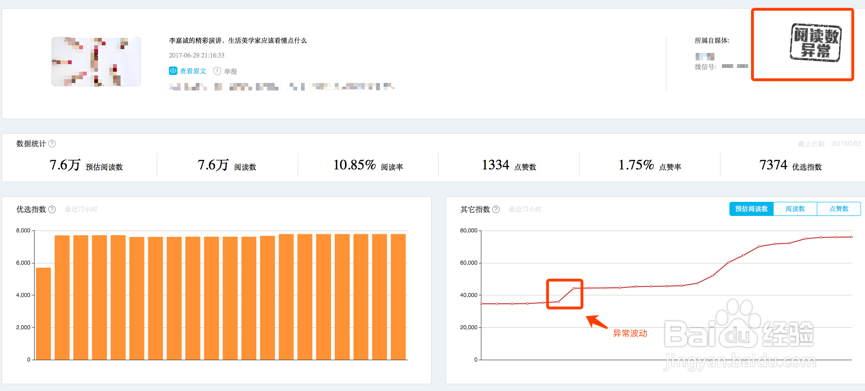Click 最近72小时 beside 其它指数 heading
This screenshot has height=391, width=865.
pos(525,210)
